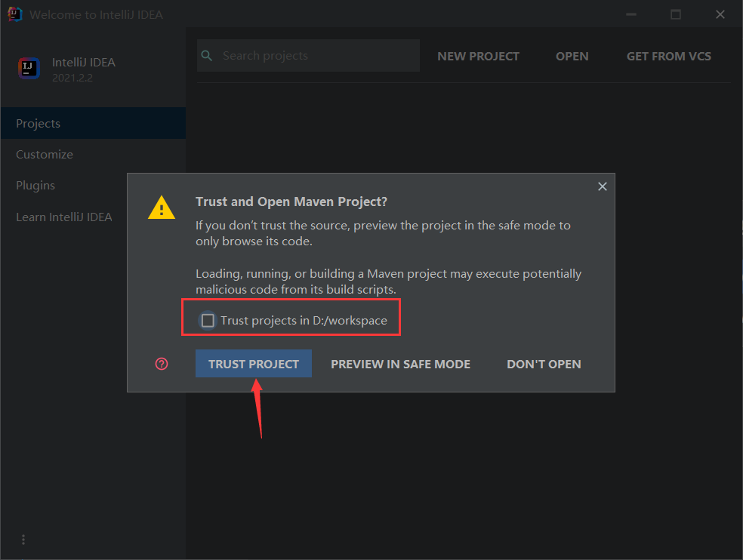Click the search magnifier icon

click(207, 55)
